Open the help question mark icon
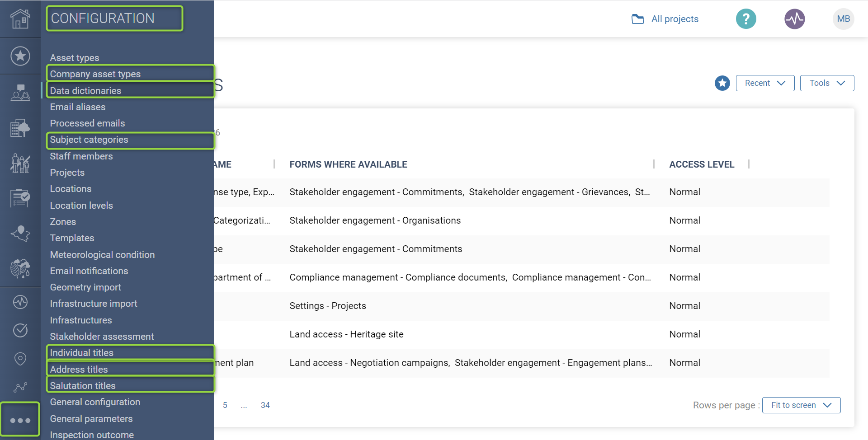Viewport: 868px width, 440px height. click(x=746, y=19)
